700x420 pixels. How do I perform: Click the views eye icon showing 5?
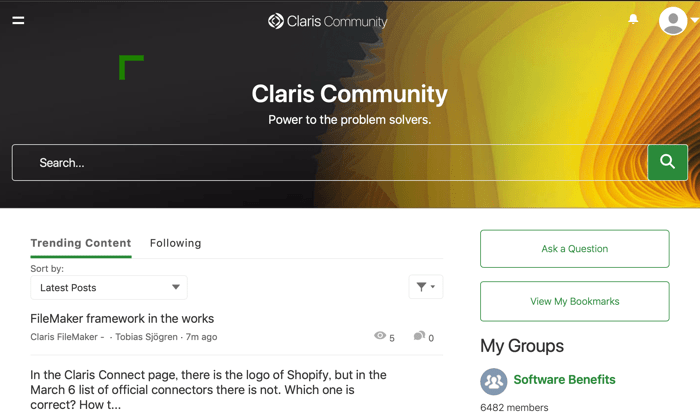[380, 336]
